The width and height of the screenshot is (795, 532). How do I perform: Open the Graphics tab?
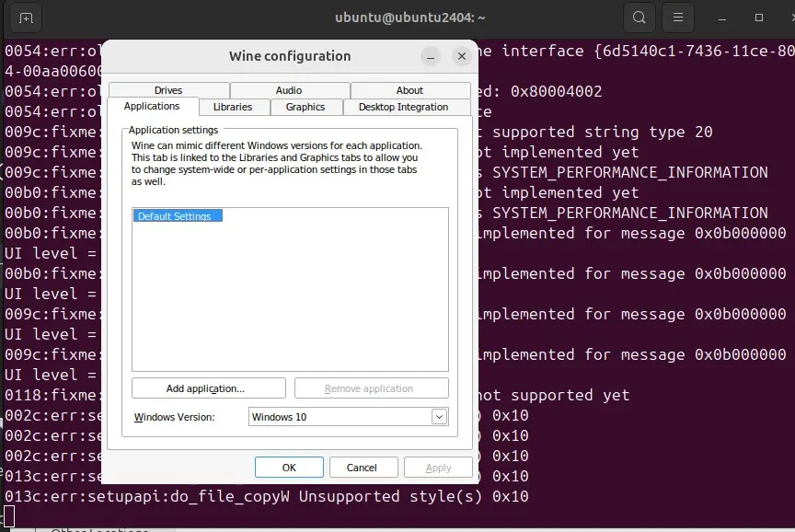tap(305, 107)
